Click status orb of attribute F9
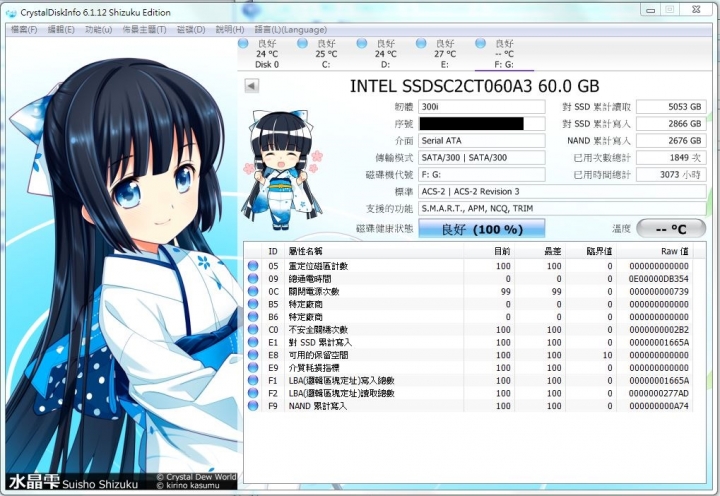Image resolution: width=720 pixels, height=496 pixels. point(253,406)
